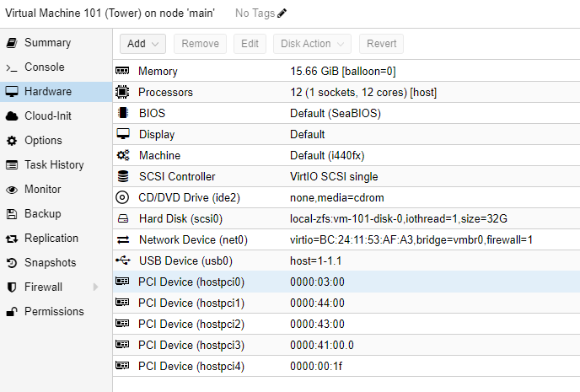Open the Console tab
Image resolution: width=580 pixels, height=392 pixels.
click(x=56, y=67)
